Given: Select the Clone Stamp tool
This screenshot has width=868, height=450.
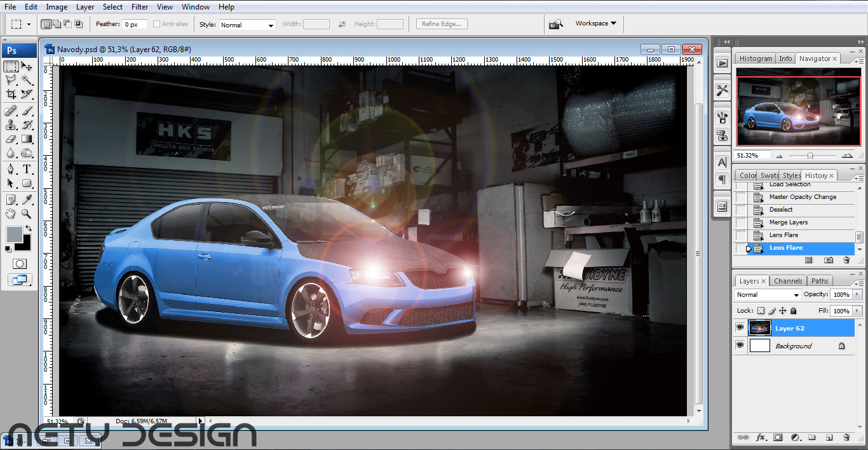Looking at the screenshot, I should (x=11, y=125).
